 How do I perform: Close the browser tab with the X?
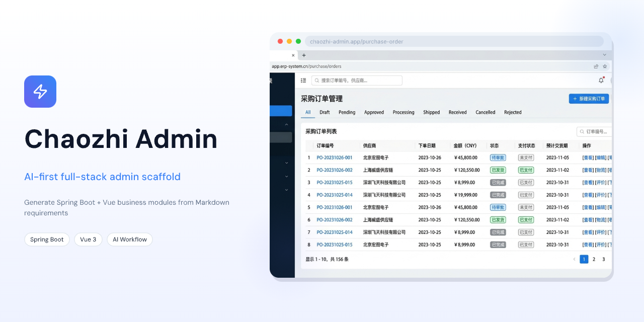(x=293, y=55)
